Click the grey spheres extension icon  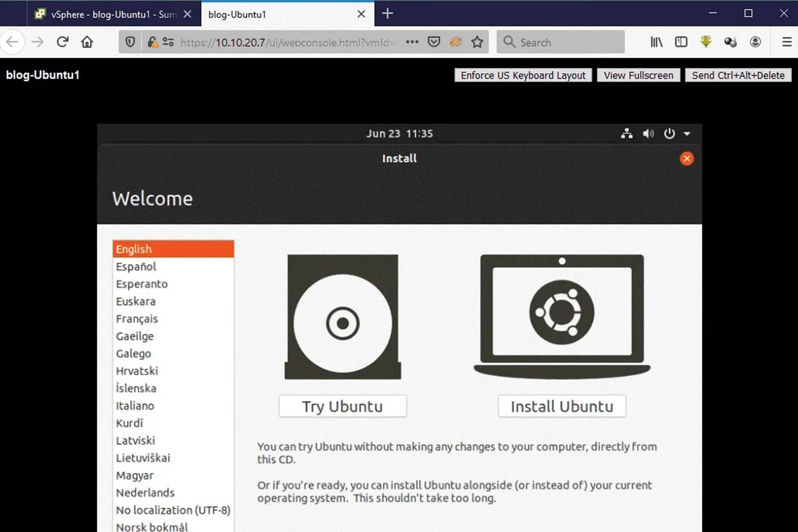(730, 42)
